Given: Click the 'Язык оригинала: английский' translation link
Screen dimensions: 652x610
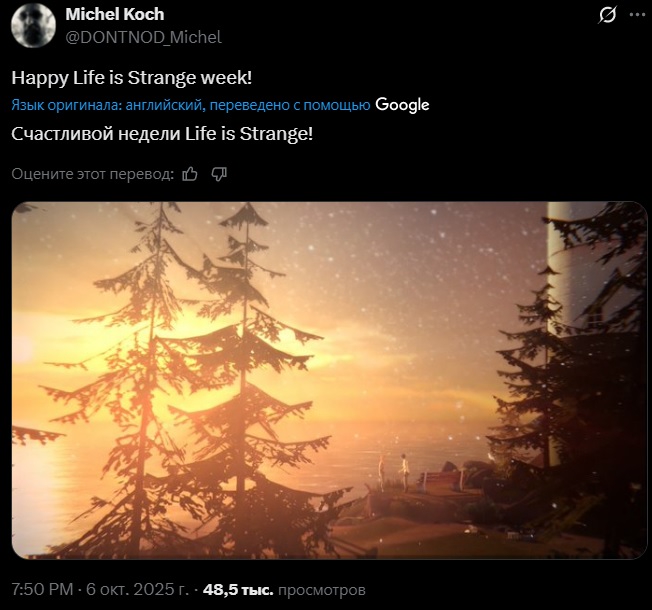Looking at the screenshot, I should [191, 105].
